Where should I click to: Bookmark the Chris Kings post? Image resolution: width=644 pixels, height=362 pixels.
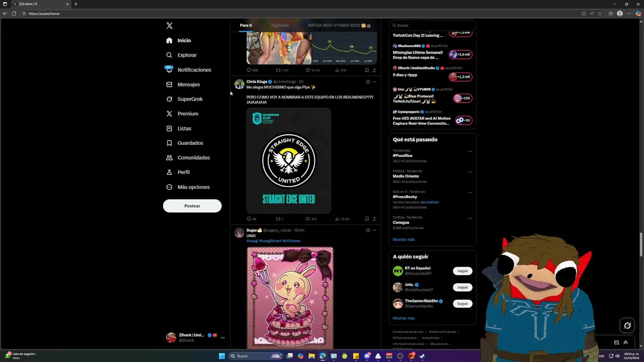[367, 219]
